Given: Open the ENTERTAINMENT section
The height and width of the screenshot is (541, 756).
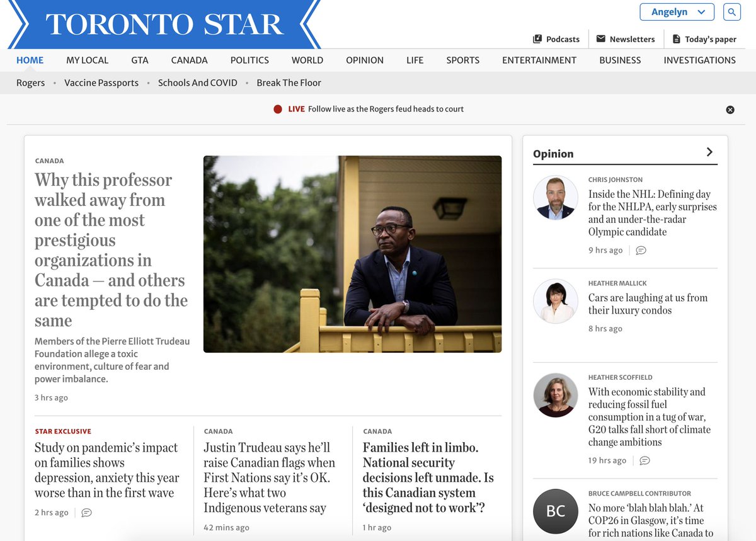Looking at the screenshot, I should tap(539, 60).
